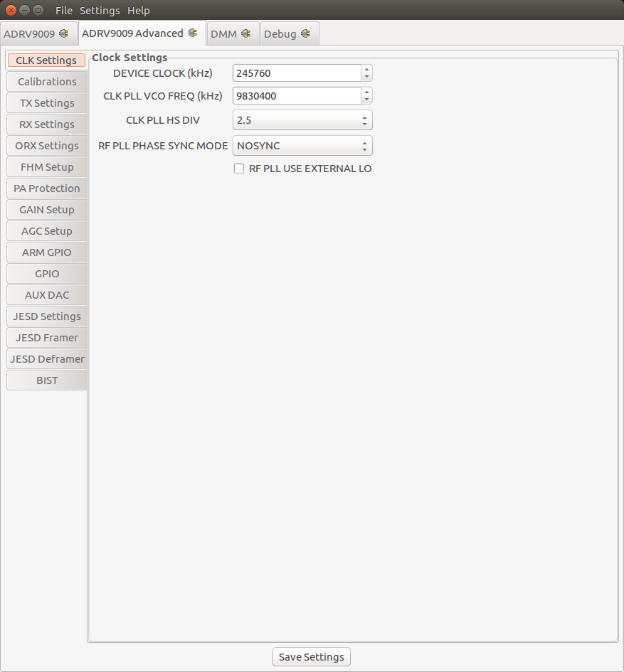Click the detach icon on the DMM tab
The image size is (624, 672).
pos(245,33)
